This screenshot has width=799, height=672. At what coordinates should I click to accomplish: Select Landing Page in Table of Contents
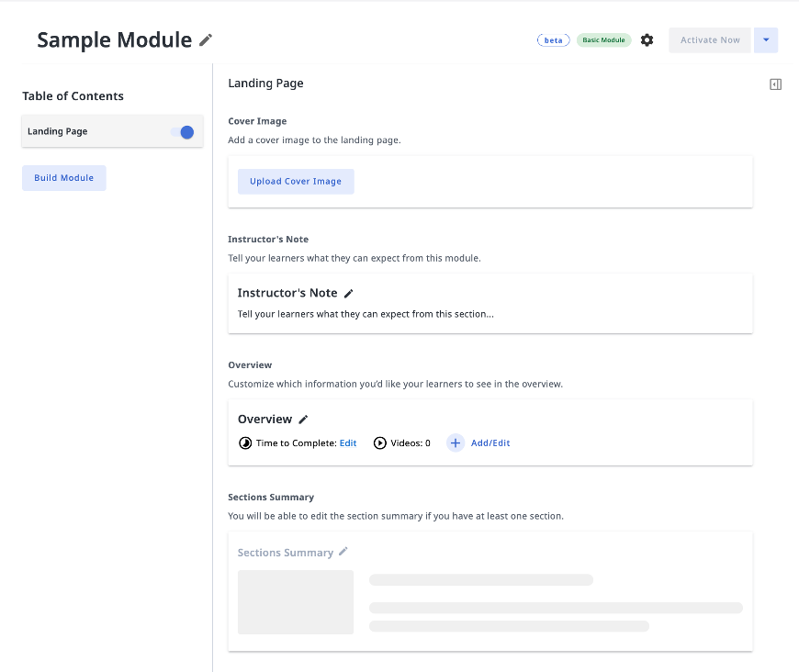tap(112, 131)
